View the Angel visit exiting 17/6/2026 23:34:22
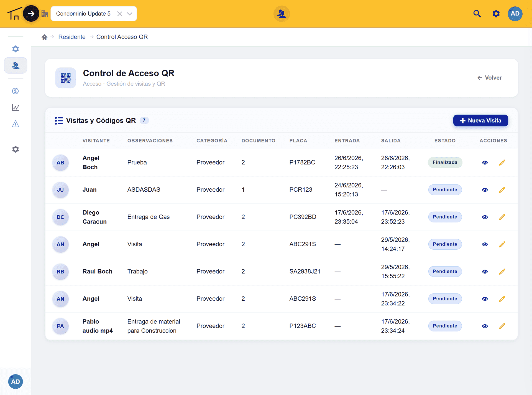This screenshot has width=532, height=395. (x=485, y=299)
